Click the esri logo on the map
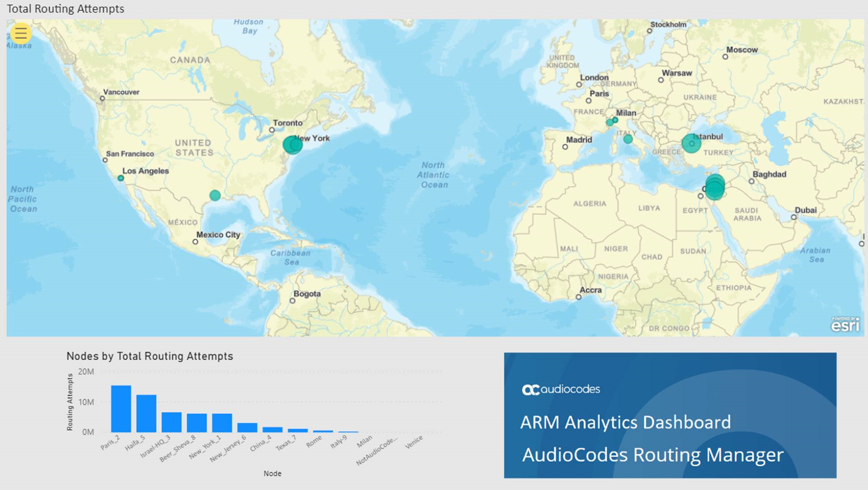The image size is (868, 490). point(845,325)
